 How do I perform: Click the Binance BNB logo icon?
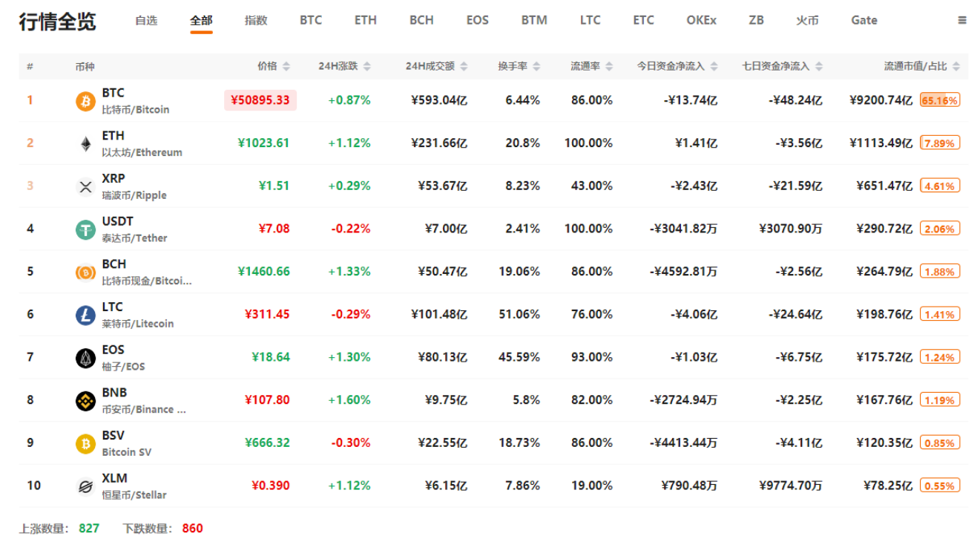coord(86,402)
